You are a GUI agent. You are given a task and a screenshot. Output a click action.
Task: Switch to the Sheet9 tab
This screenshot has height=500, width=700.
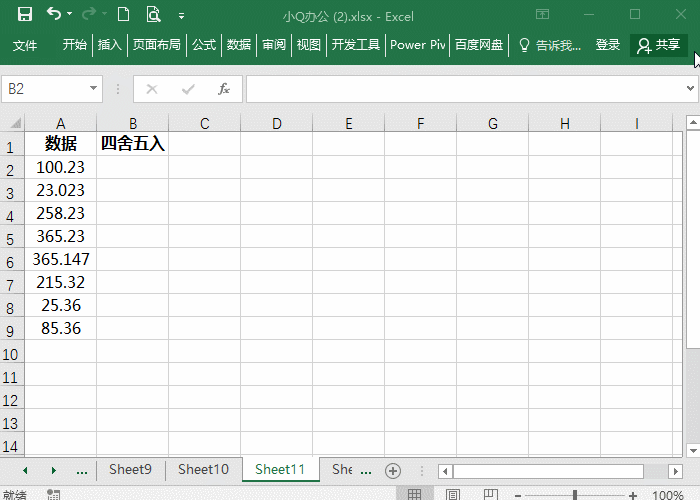[x=130, y=470]
